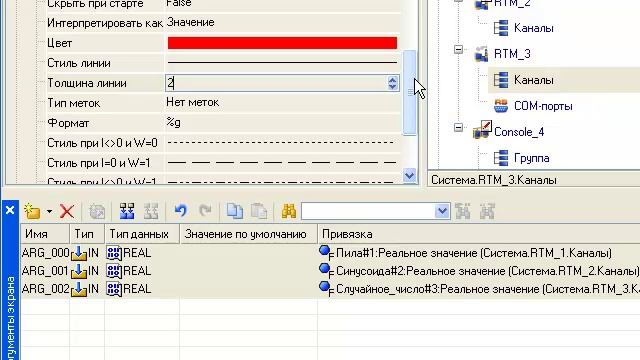Open the search combo box dropdown
This screenshot has width=640, height=360.
coord(442,211)
